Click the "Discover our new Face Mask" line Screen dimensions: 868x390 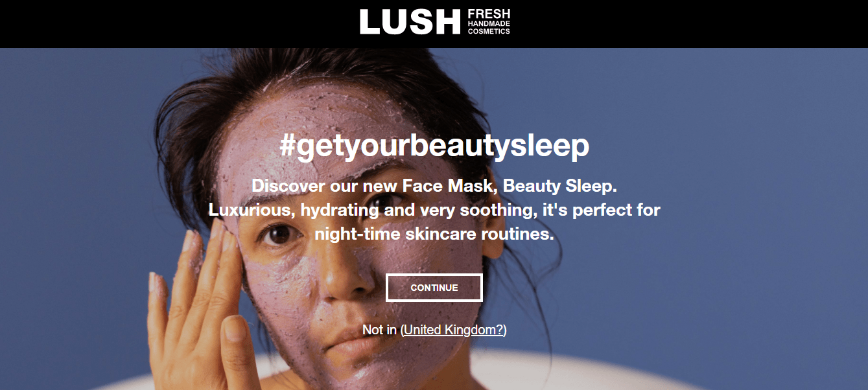[x=434, y=186]
